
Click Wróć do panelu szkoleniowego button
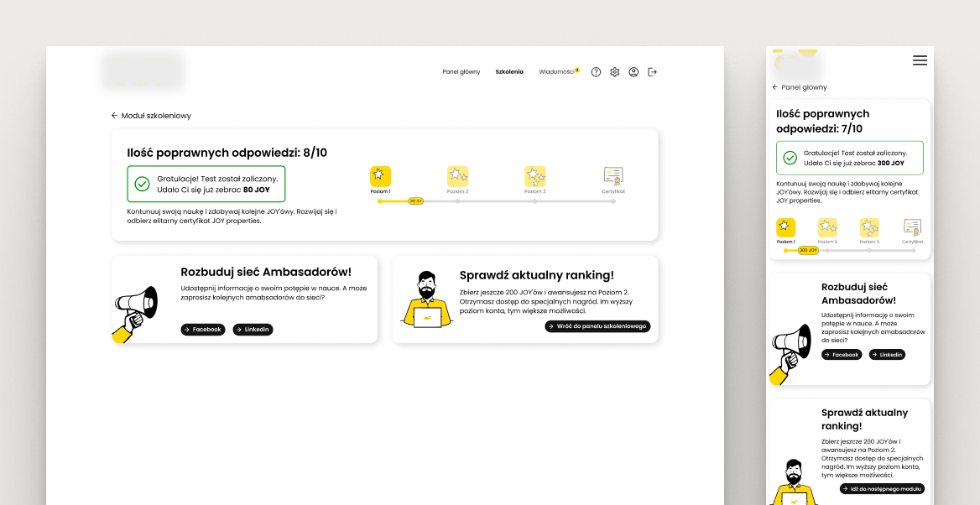[597, 326]
